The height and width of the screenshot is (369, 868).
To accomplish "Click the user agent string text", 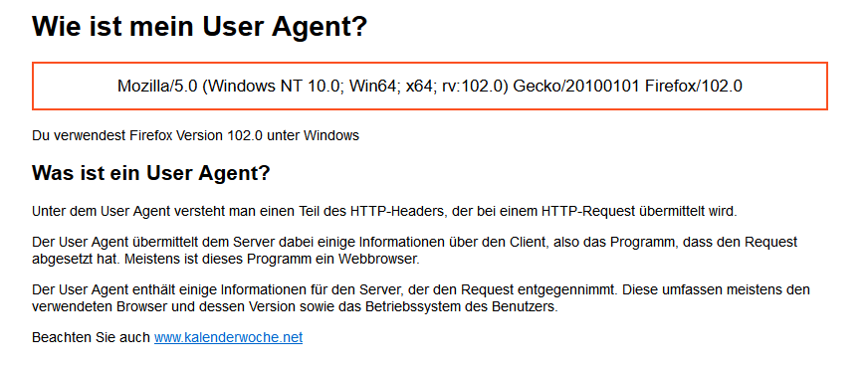I will (430, 87).
